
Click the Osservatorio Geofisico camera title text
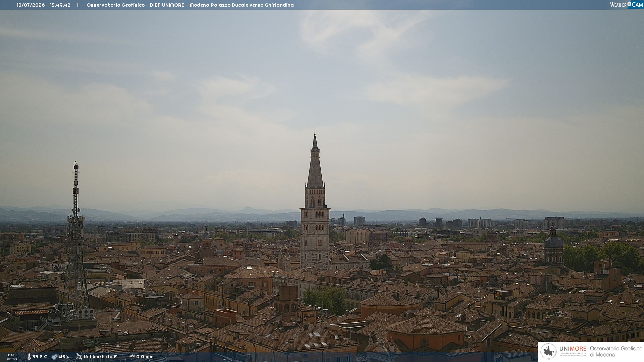pyautogui.click(x=190, y=5)
